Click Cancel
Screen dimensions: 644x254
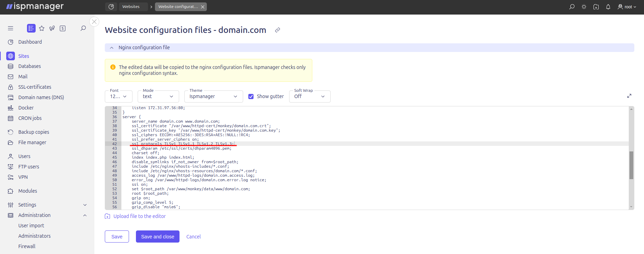point(193,237)
